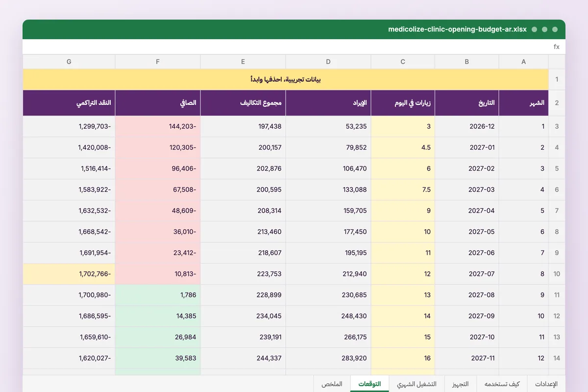588x392 pixels.
Task: Select total costs cell 223,753
Action: click(x=243, y=274)
